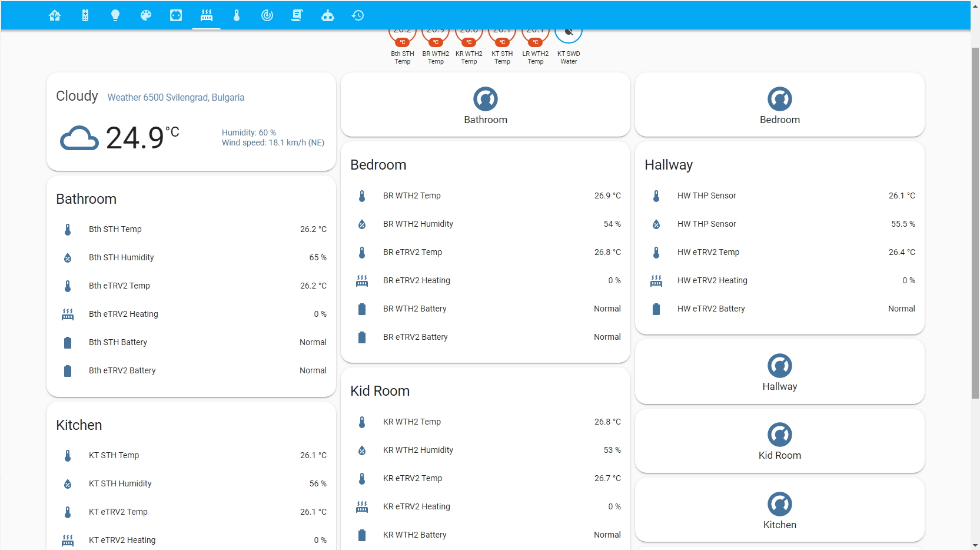The width and height of the screenshot is (980, 550).
Task: Select the remote control tab icon
Action: pyautogui.click(x=85, y=15)
